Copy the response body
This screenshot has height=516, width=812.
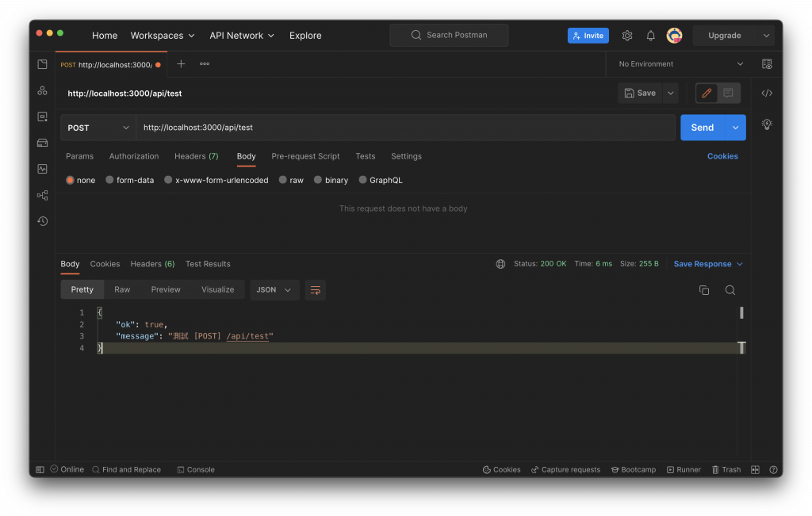[x=704, y=290]
